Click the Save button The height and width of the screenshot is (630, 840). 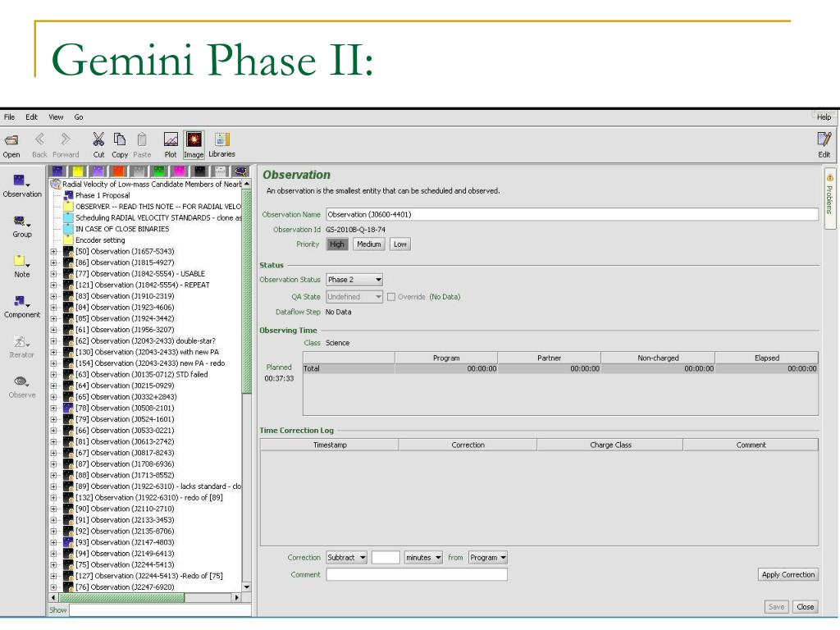[776, 606]
